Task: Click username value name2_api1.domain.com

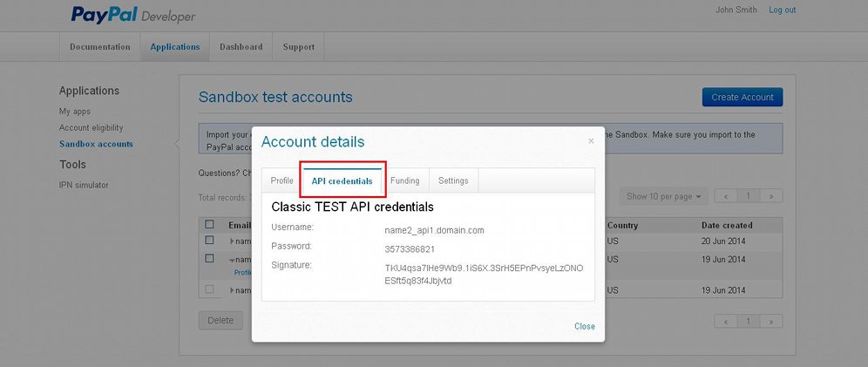Action: [x=435, y=230]
